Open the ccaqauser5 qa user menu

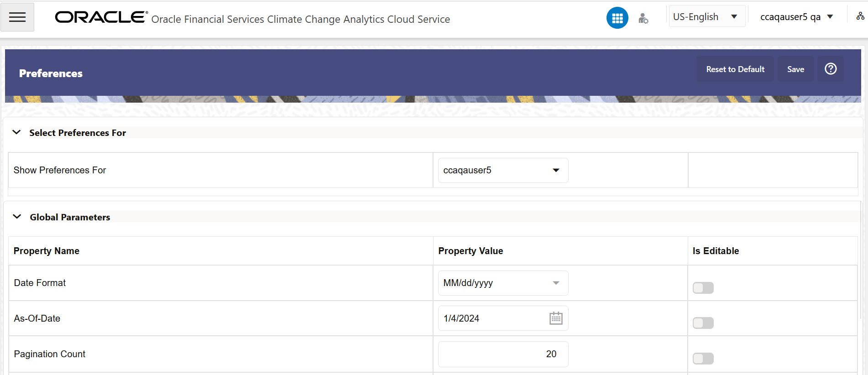pyautogui.click(x=796, y=17)
